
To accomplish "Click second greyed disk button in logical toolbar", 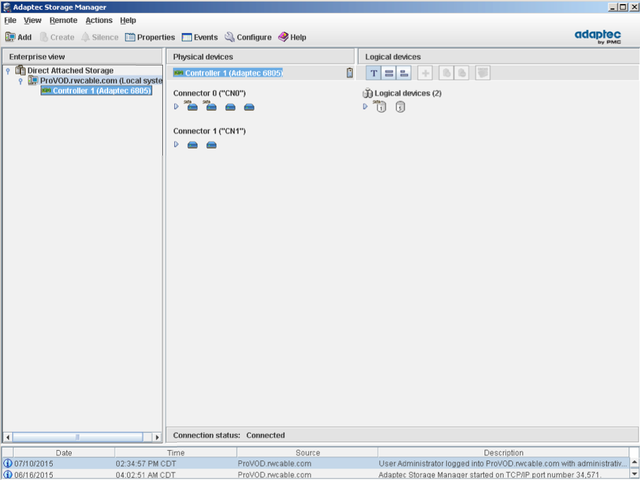I will click(462, 73).
